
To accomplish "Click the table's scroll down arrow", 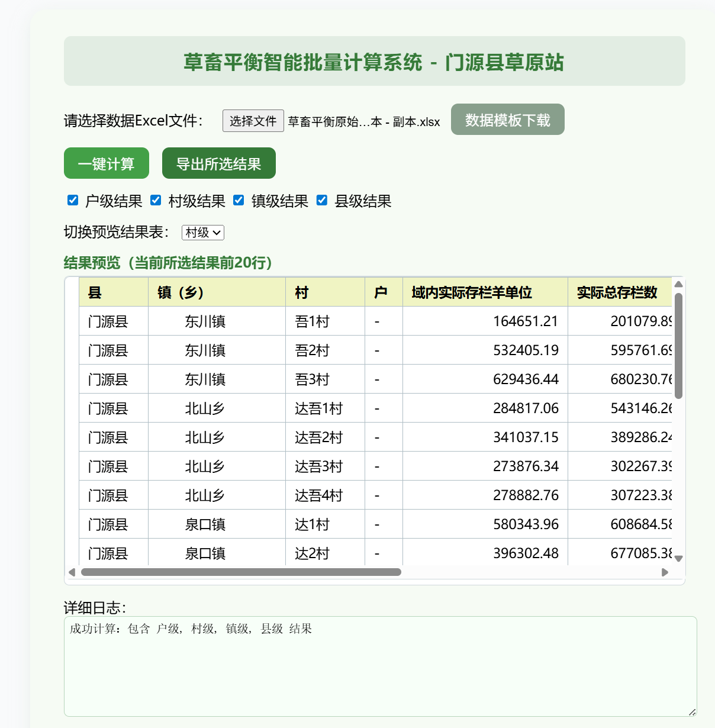I will 678,558.
